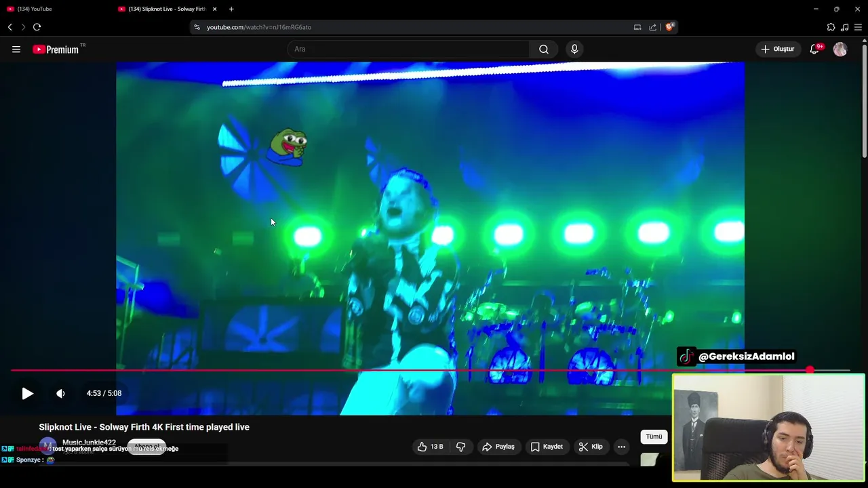Open a new browser tab
This screenshot has width=868, height=488.
click(231, 9)
